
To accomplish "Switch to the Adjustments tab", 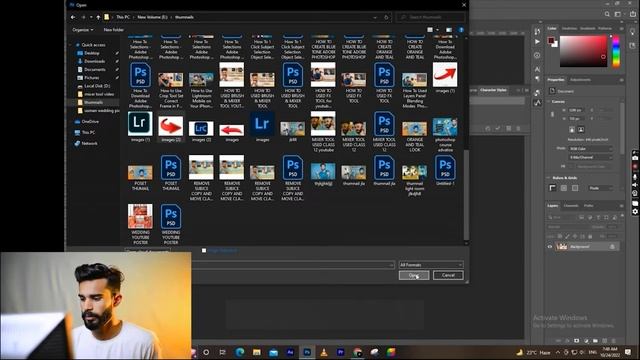I will point(580,80).
